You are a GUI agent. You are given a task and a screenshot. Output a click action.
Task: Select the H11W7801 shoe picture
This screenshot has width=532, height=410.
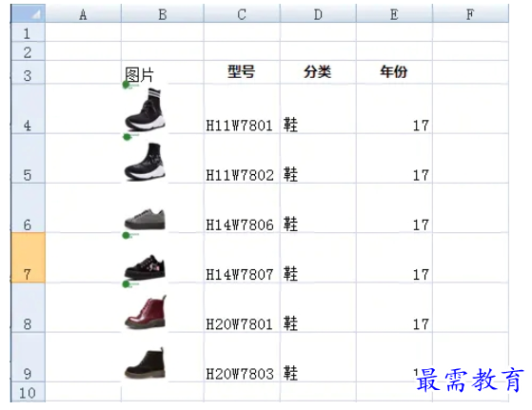pyautogui.click(x=146, y=109)
